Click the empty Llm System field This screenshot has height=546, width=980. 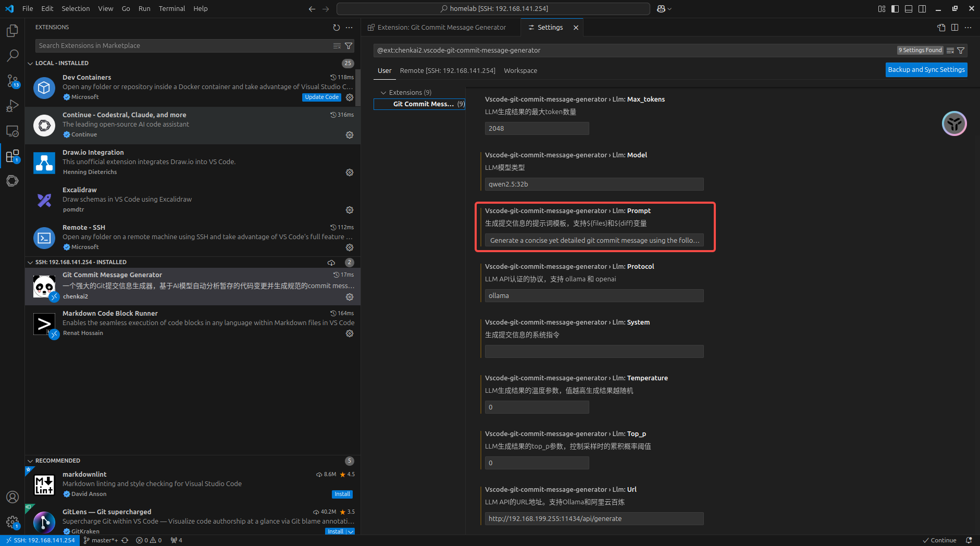594,352
